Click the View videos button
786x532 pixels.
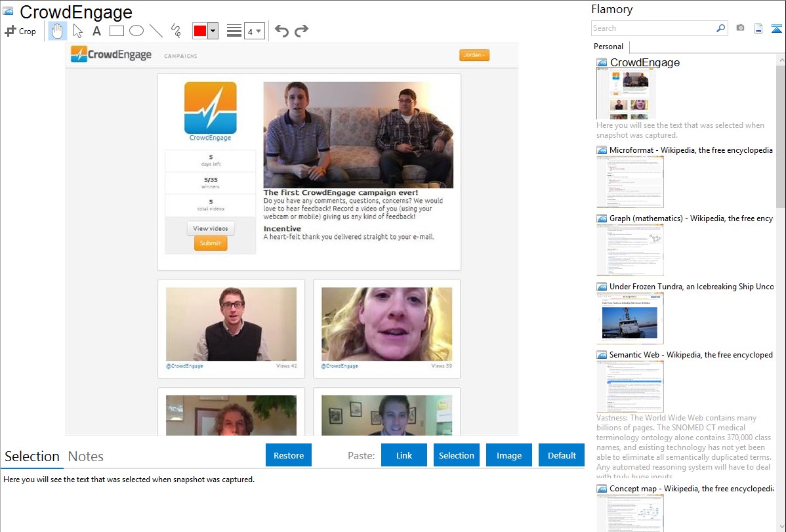[x=211, y=228]
